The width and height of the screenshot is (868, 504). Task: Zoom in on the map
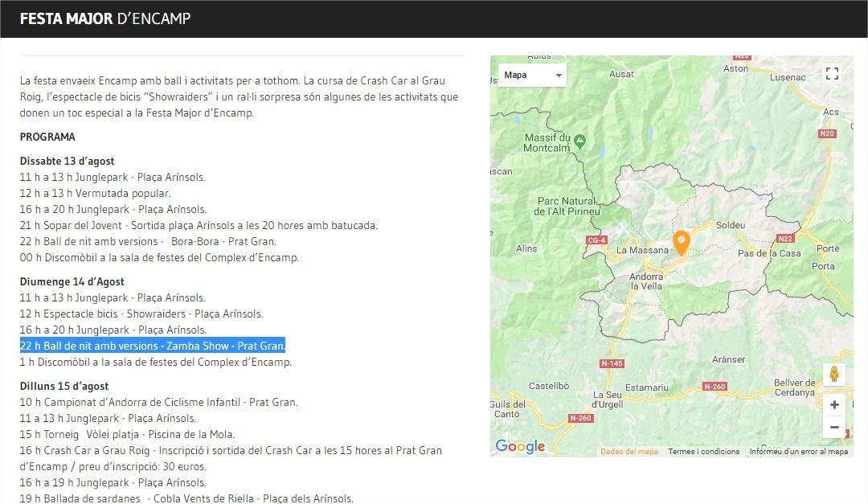click(x=834, y=405)
